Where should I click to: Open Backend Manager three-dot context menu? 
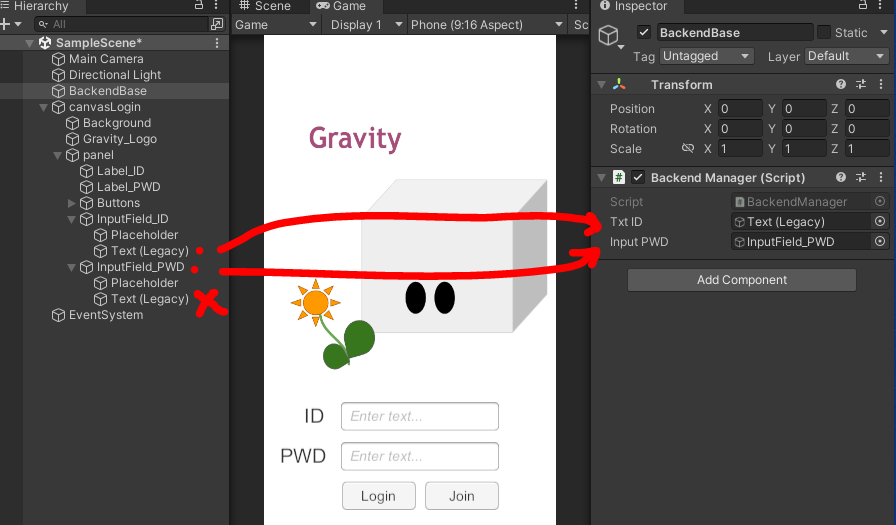coord(881,177)
